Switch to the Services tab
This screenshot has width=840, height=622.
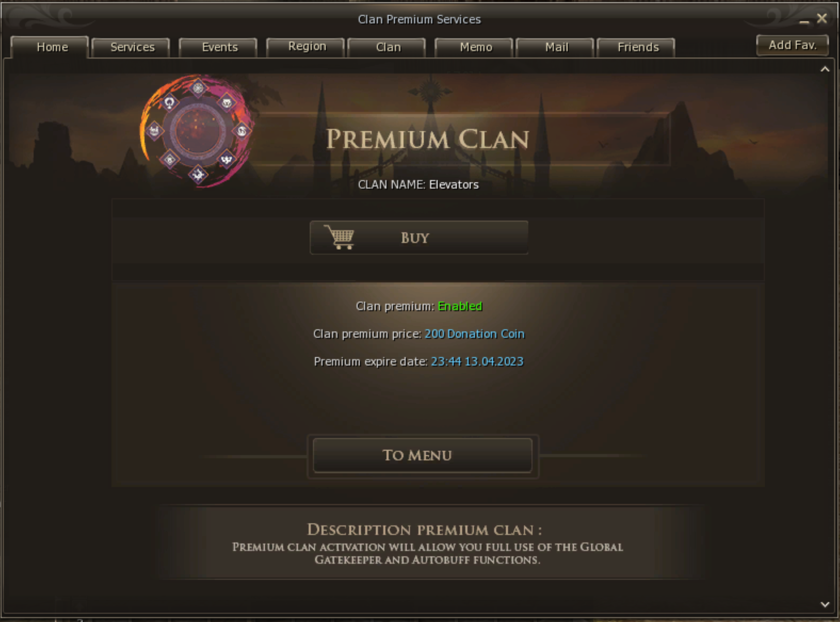click(131, 47)
